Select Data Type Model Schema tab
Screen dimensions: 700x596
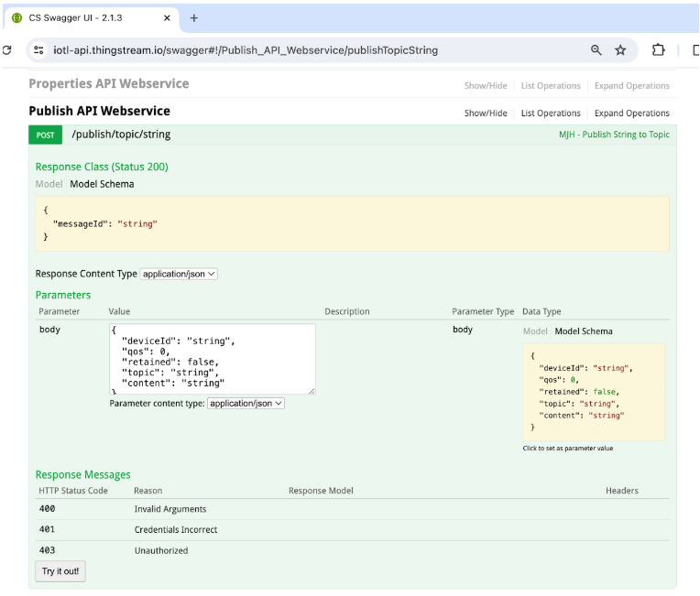584,331
